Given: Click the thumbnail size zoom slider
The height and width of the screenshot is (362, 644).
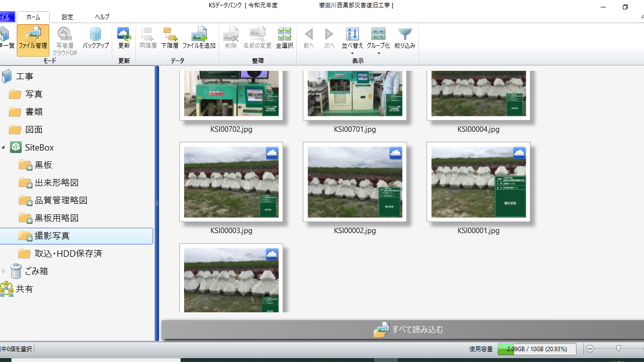Looking at the screenshot, I should pos(618,349).
